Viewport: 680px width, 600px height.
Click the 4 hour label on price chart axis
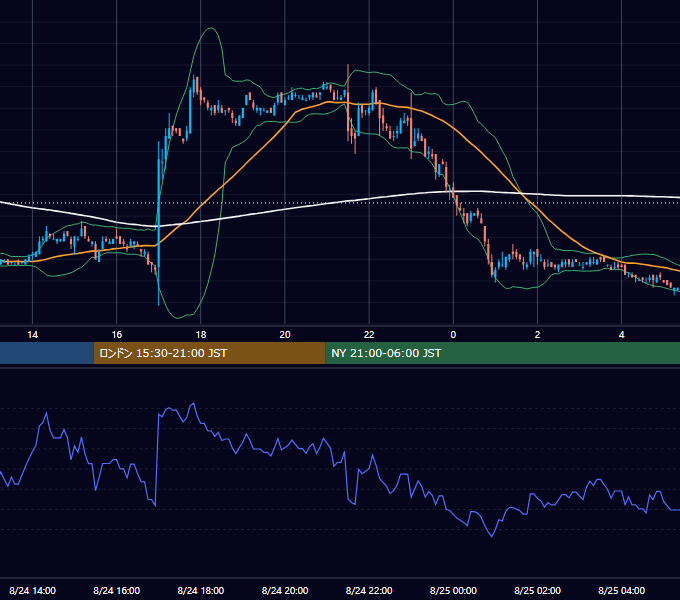coord(621,335)
